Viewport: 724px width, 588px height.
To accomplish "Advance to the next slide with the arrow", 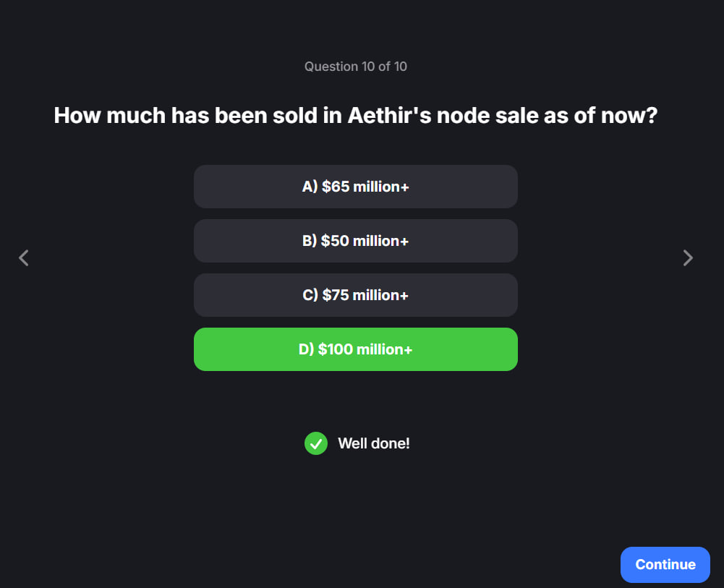I will [x=688, y=257].
